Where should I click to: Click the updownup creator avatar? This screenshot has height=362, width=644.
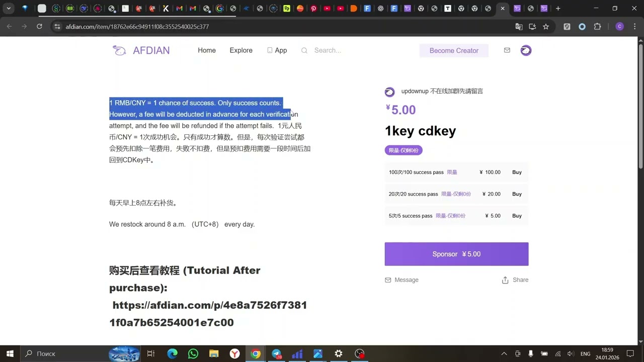pyautogui.click(x=389, y=92)
